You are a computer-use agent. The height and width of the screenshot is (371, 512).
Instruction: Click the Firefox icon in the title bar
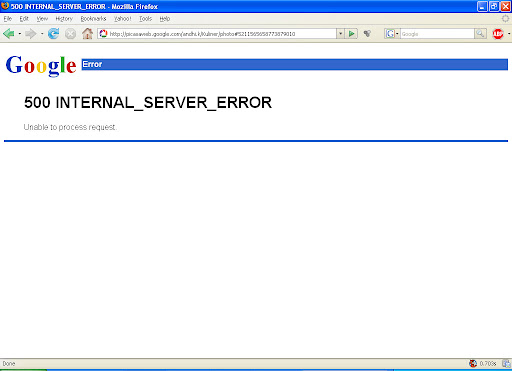[x=5, y=6]
